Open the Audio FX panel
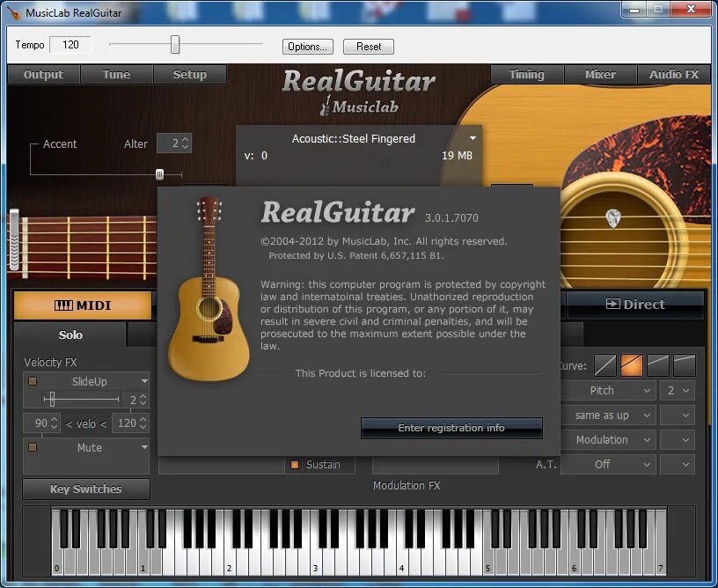The width and height of the screenshot is (718, 588). click(x=674, y=74)
